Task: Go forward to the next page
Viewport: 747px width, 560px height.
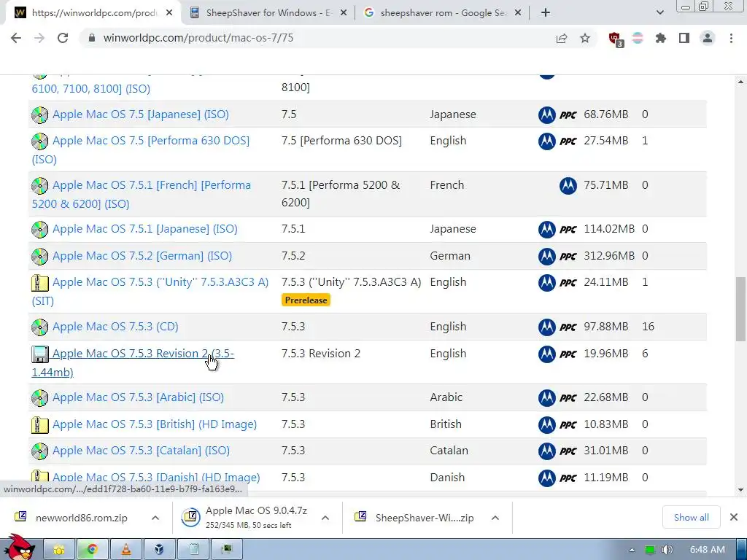Action: 39,38
